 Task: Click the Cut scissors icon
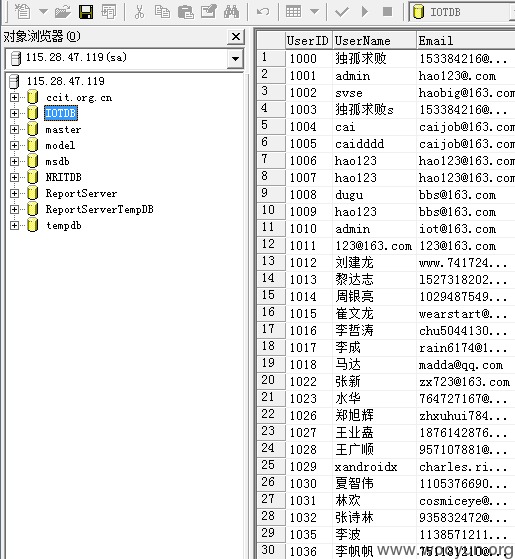139,12
